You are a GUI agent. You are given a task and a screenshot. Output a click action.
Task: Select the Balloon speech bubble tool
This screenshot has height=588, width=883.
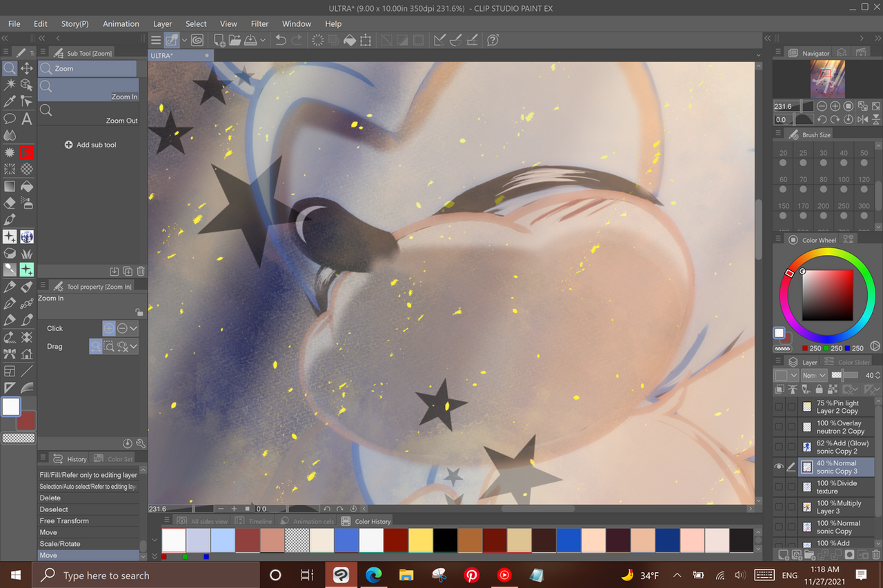tap(10, 119)
